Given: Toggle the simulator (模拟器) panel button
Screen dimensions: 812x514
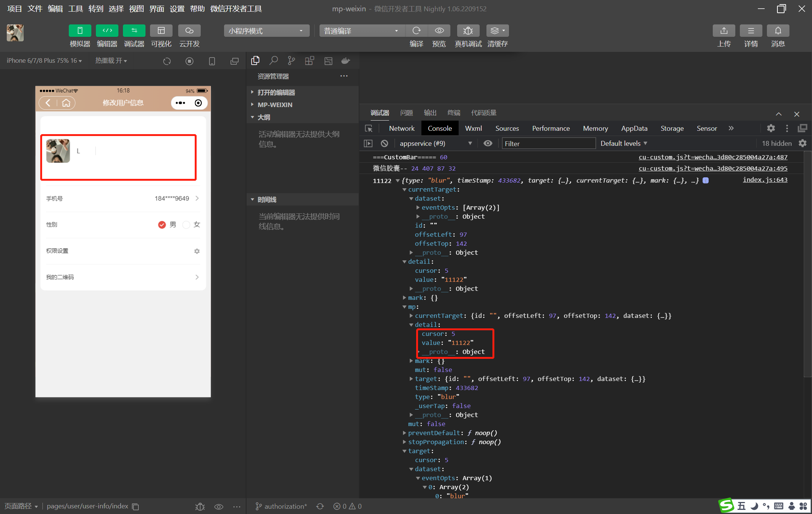Looking at the screenshot, I should 80,31.
